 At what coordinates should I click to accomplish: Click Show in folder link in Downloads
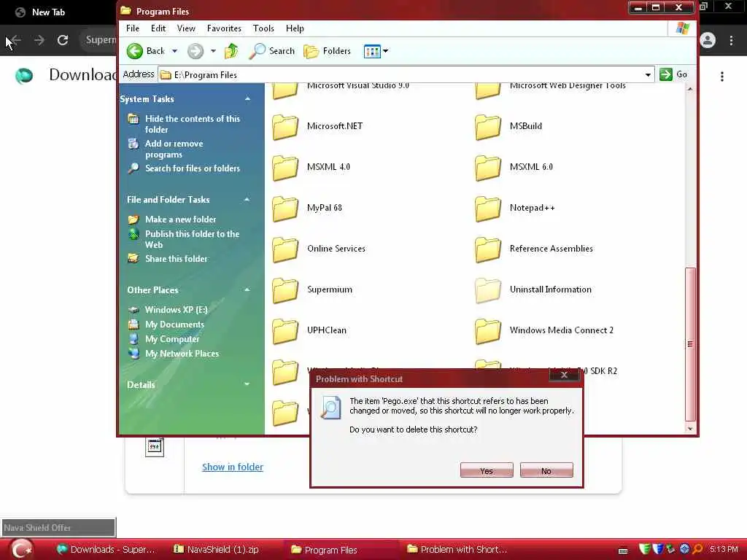click(x=233, y=467)
